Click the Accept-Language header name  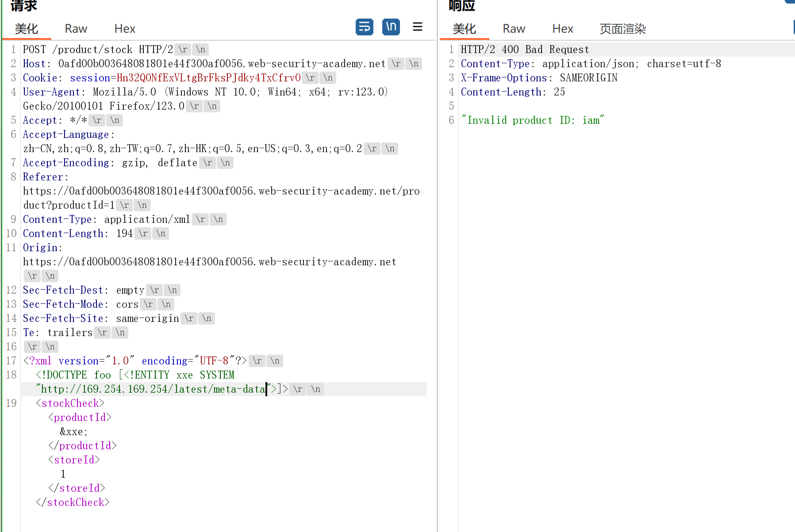(x=66, y=134)
